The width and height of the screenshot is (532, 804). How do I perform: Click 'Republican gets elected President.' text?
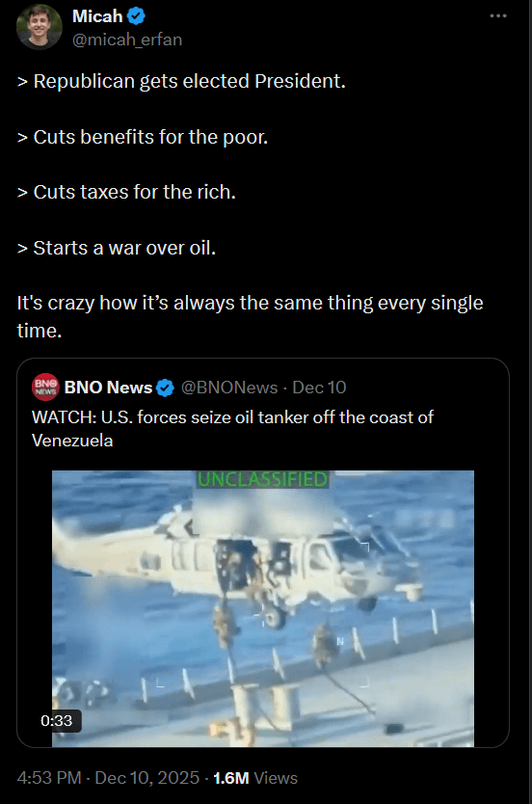click(x=190, y=82)
